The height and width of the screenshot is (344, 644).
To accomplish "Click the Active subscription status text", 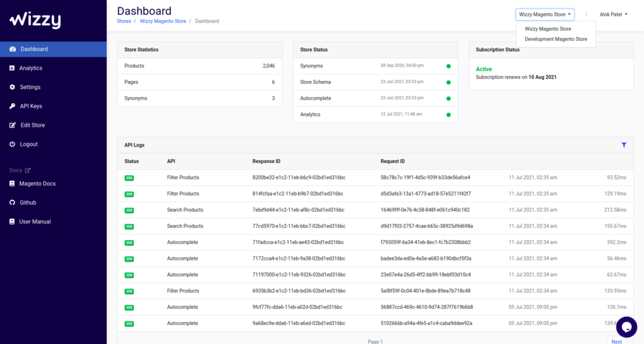I will 484,69.
